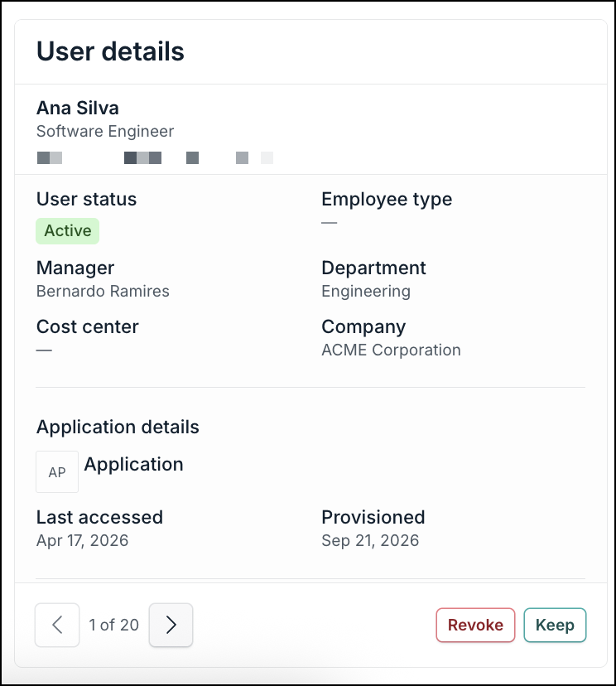Click the Engineering department value
Viewport: 616px width, 686px height.
[366, 292]
